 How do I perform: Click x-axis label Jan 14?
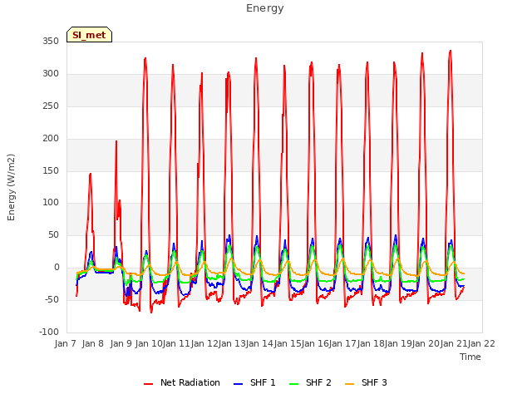[x=259, y=343]
